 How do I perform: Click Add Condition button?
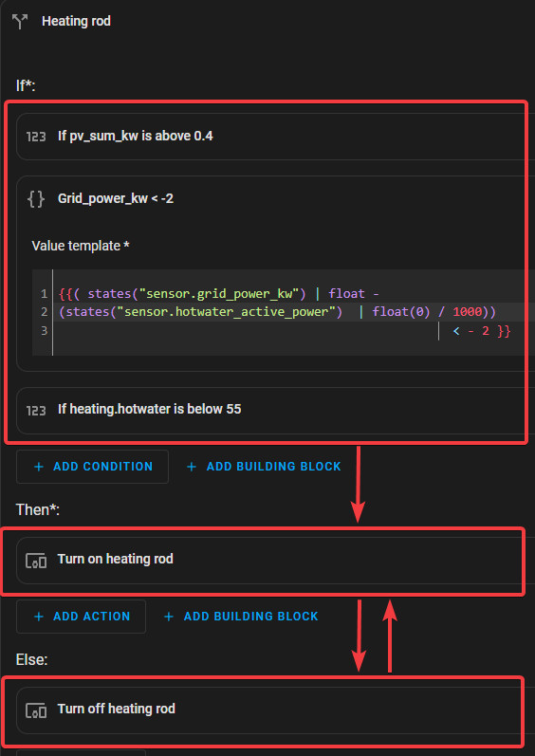point(93,467)
